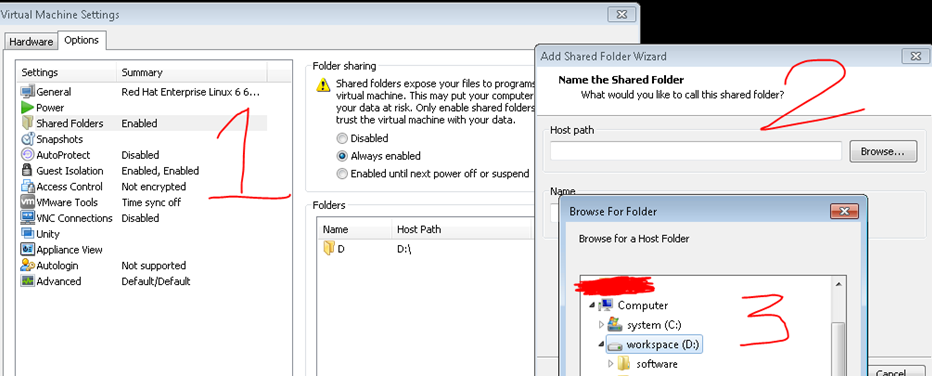Click the software folder icon
Viewport: 932px width, 376px height.
point(624,364)
